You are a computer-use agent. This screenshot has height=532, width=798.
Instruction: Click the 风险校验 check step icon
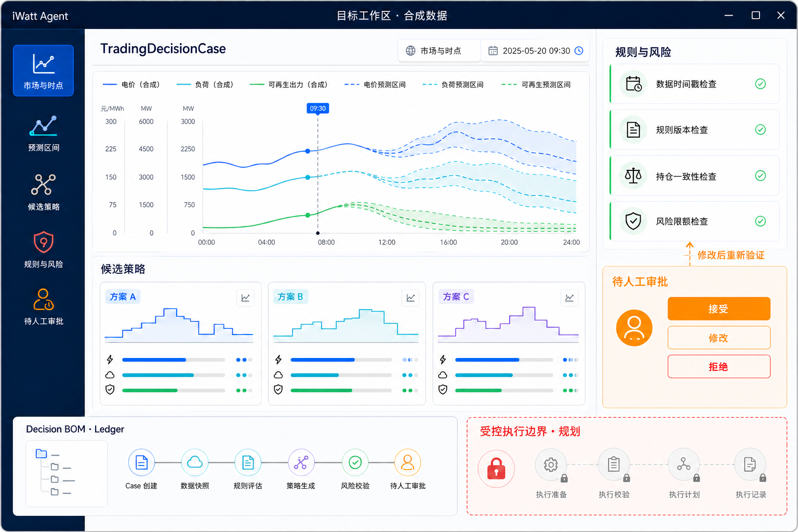coord(355,462)
